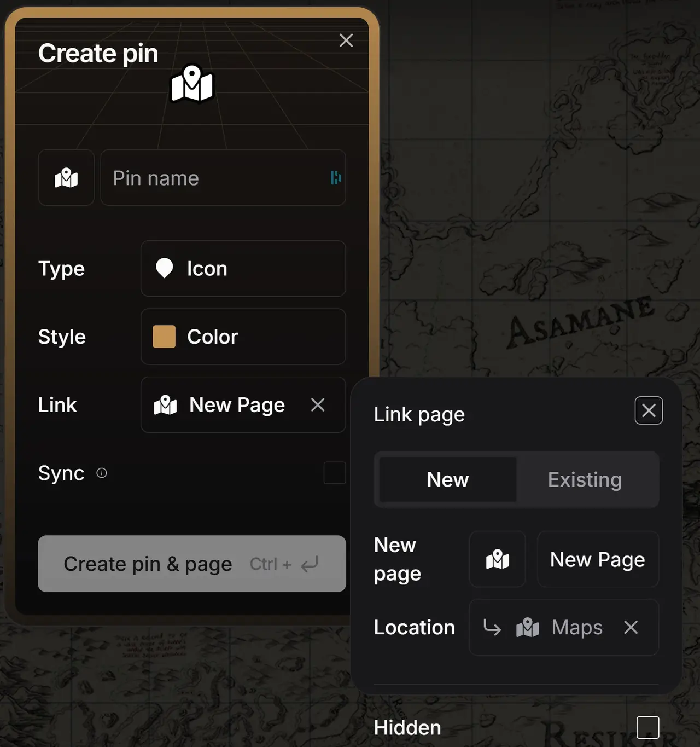Close the Create pin dialog
The image size is (700, 747).
pyautogui.click(x=346, y=40)
